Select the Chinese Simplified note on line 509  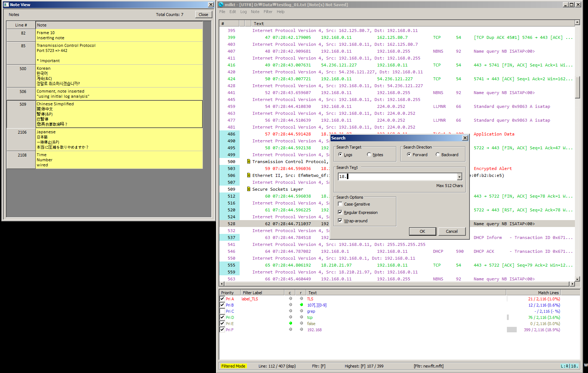[119, 114]
